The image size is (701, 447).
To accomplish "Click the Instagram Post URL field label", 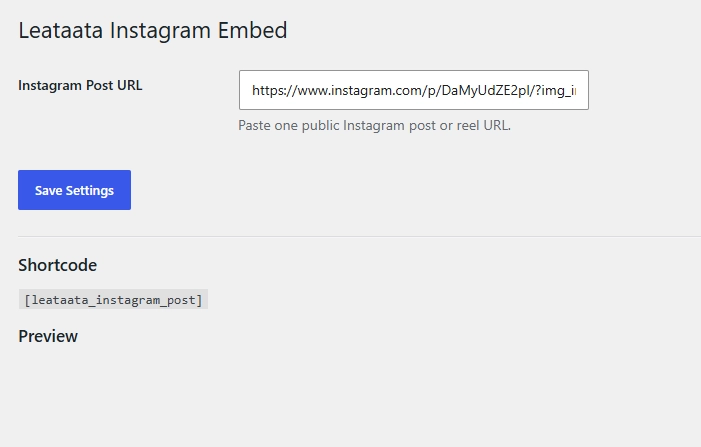I will point(80,85).
